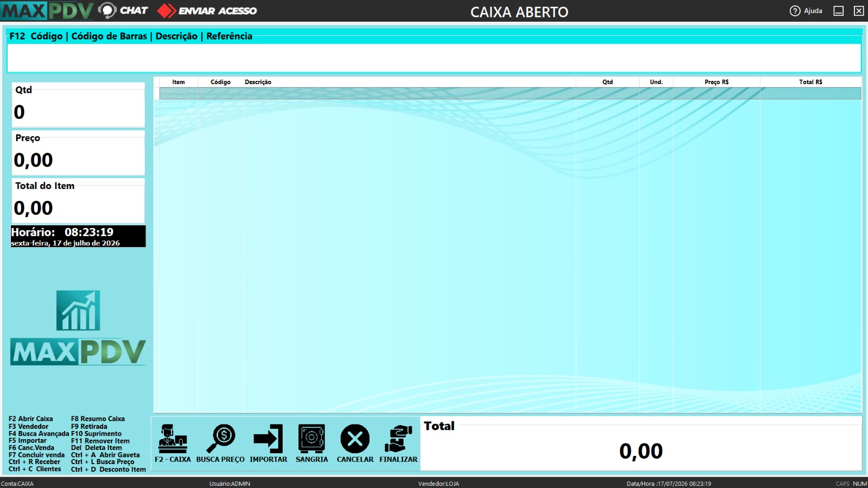Open the F2 - CAIXA cashier icon
Viewport: 868px width, 488px height.
173,439
